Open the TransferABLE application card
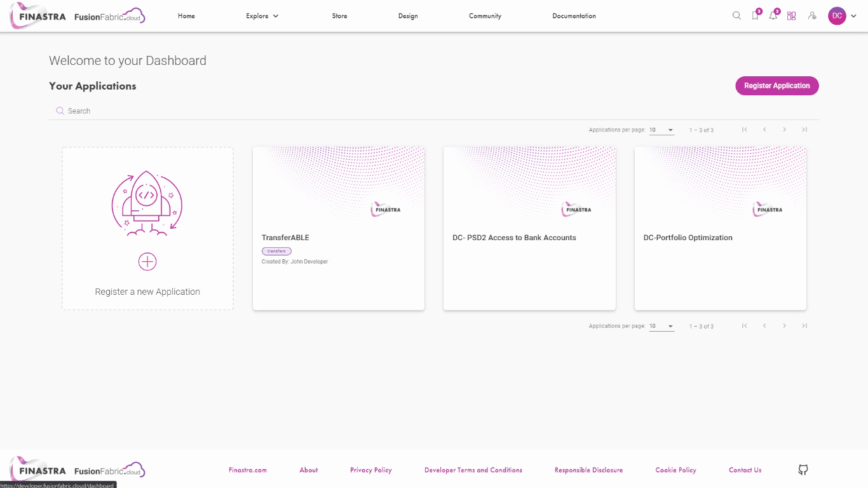 tap(339, 229)
